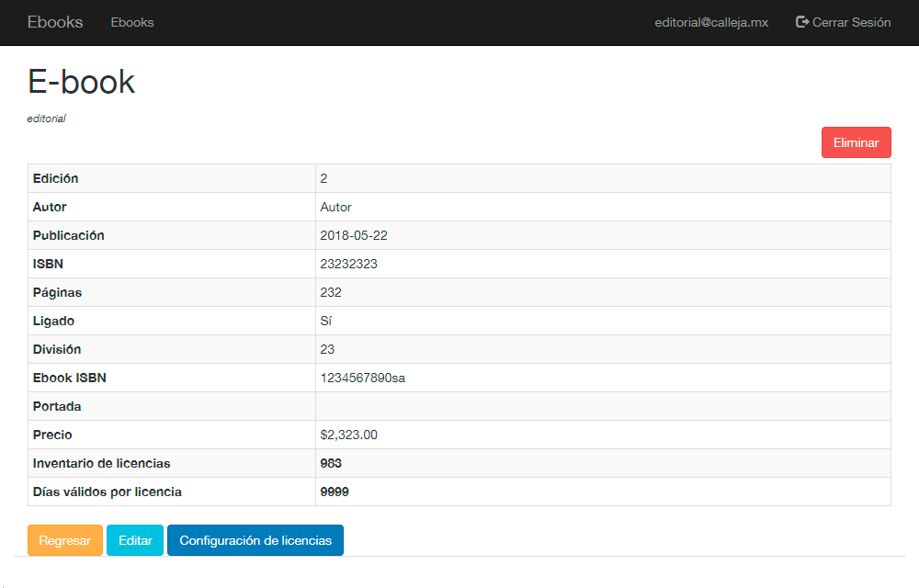Click the empty Portada value cell
The width and height of the screenshot is (919, 588).
pos(602,406)
